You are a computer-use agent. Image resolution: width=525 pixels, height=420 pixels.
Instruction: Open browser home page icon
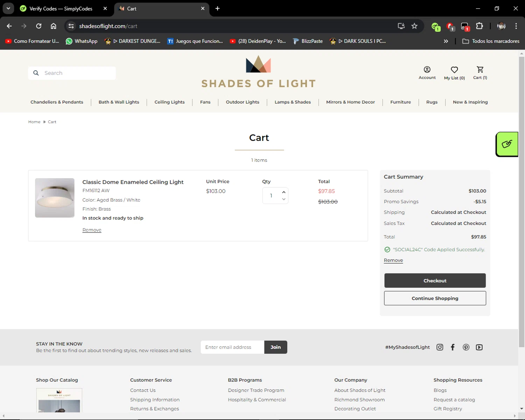click(53, 26)
